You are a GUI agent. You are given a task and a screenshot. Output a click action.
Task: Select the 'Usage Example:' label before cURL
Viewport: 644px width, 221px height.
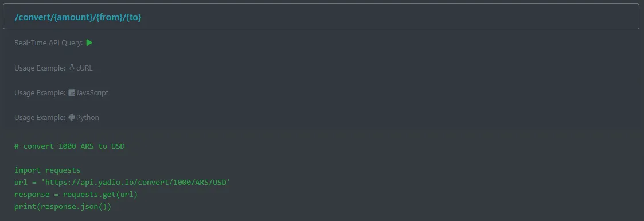click(x=40, y=68)
